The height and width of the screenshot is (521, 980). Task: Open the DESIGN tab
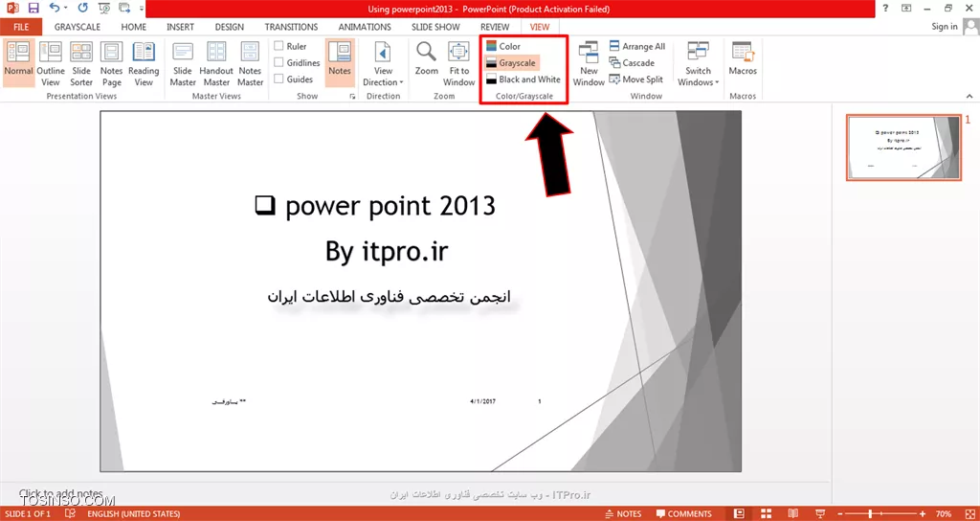(230, 27)
